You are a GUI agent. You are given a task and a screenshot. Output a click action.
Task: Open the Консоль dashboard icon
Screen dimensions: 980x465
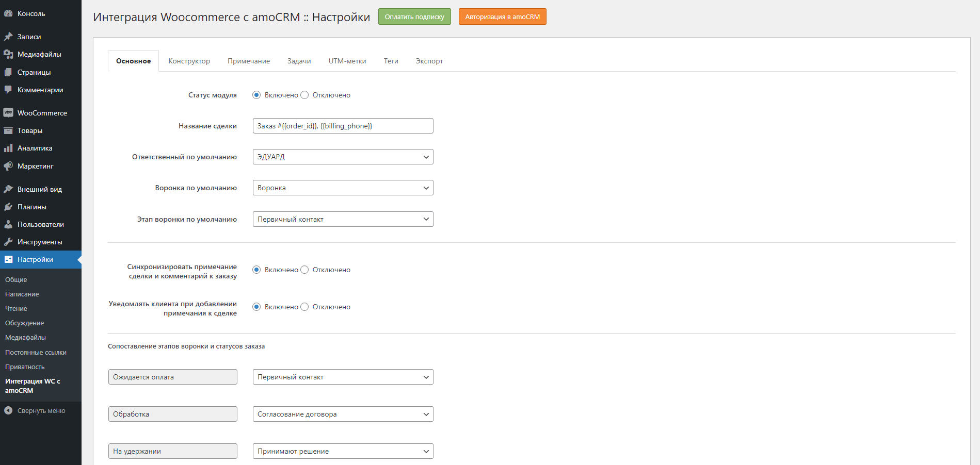[x=8, y=13]
